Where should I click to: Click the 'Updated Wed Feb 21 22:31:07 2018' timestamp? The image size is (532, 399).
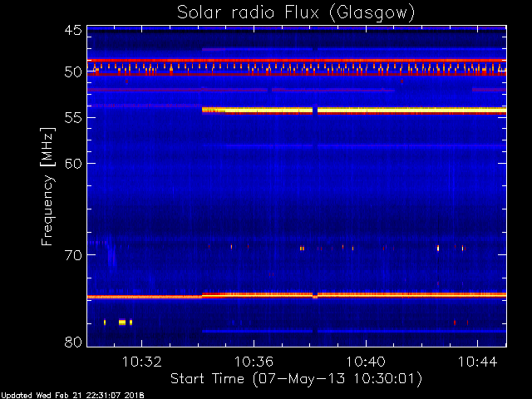72,396
